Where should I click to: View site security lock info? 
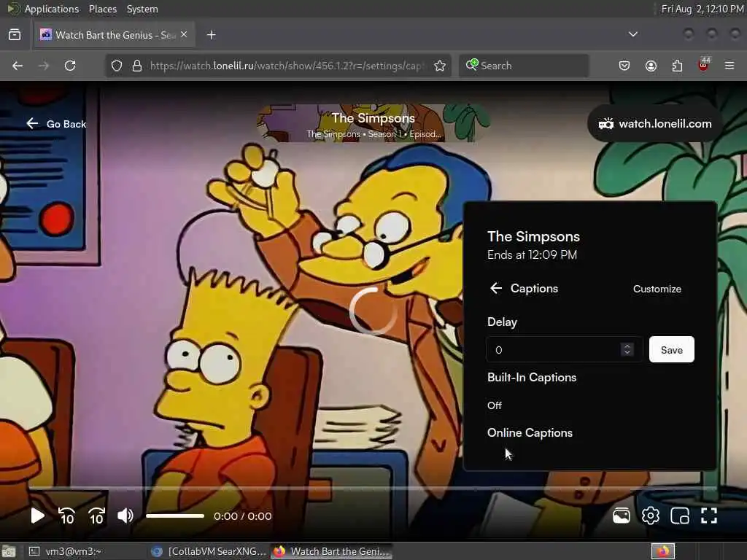(x=137, y=66)
